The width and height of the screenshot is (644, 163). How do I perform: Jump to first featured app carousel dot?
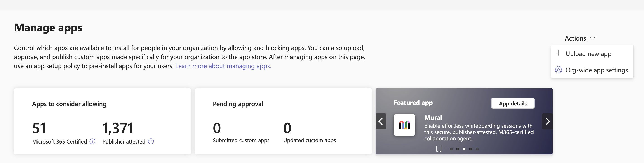[451, 149]
